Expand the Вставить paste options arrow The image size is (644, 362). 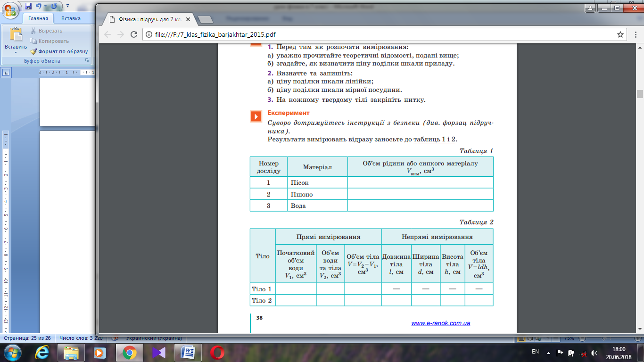coord(16,52)
